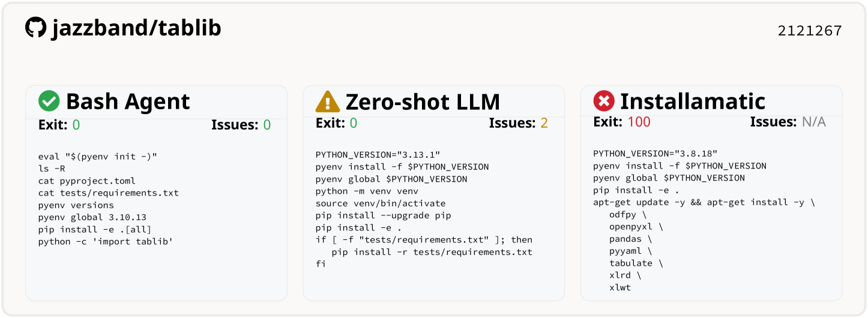The width and height of the screenshot is (868, 318).
Task: Click Bash Agent exit code 0
Action: [x=76, y=125]
